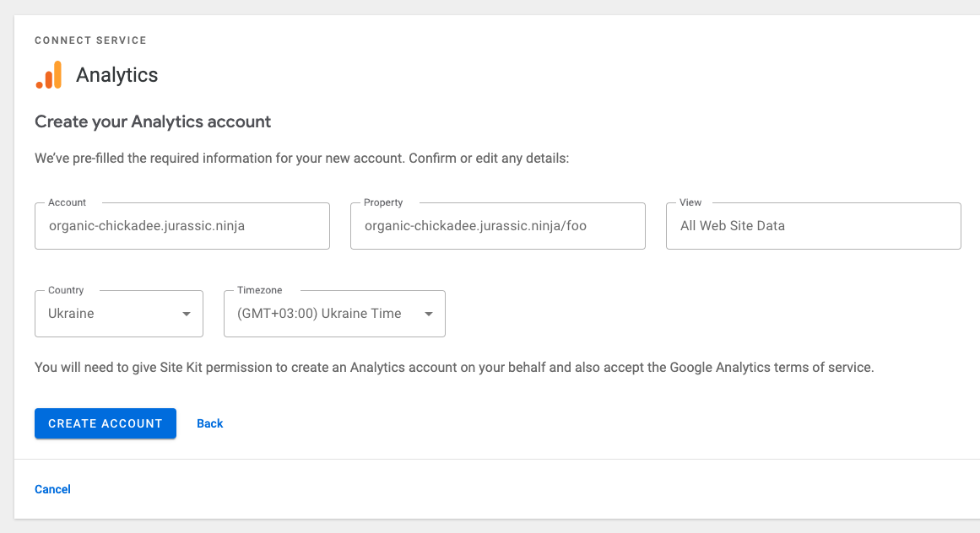The height and width of the screenshot is (533, 980).
Task: Click the pre-filled information description text
Action: 302,159
